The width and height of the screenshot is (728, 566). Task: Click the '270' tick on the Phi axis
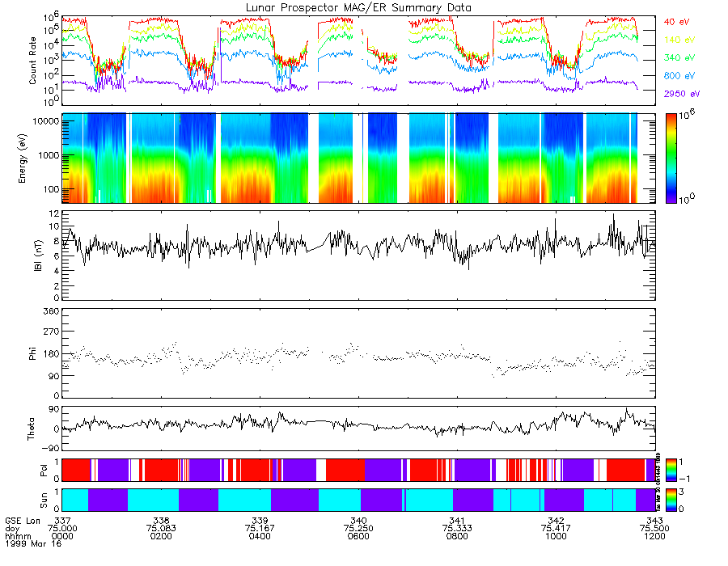51,332
